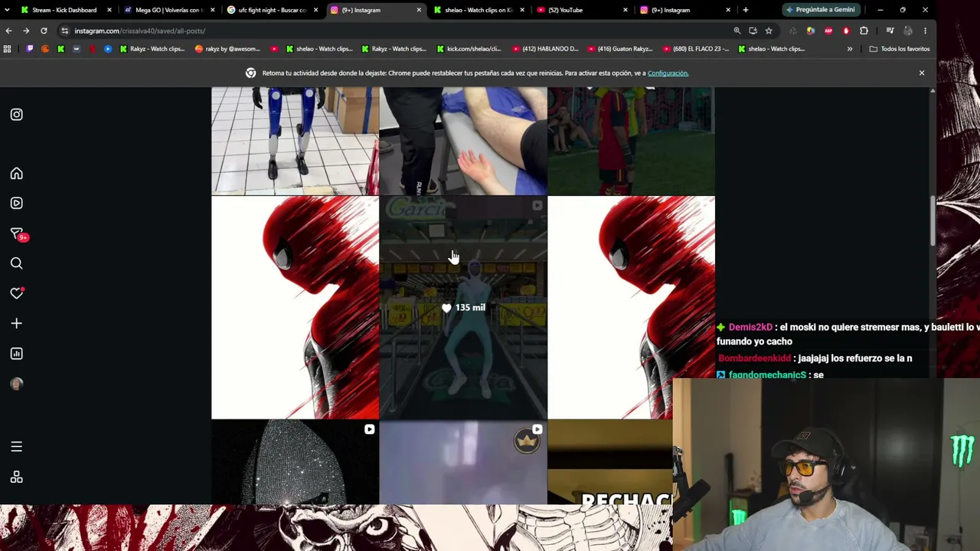Open the page zoom magnifier in address bar
The image size is (980, 551).
[737, 31]
